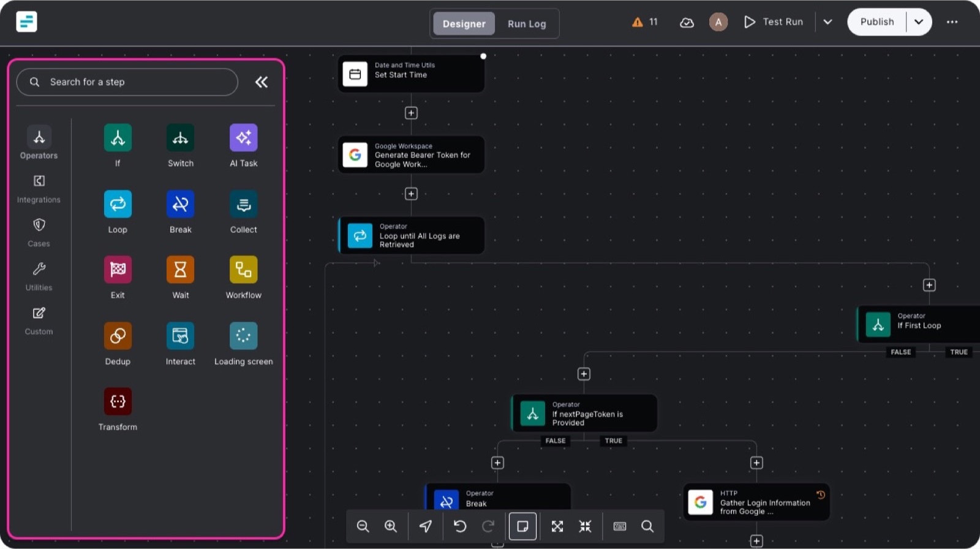The width and height of the screenshot is (980, 549).
Task: Expand all workflow steps
Action: click(557, 526)
